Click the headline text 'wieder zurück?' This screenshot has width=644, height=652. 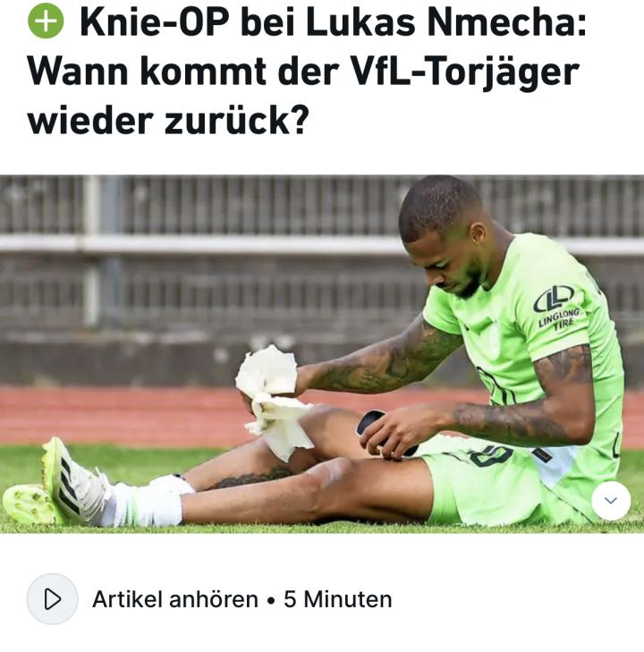pos(168,121)
